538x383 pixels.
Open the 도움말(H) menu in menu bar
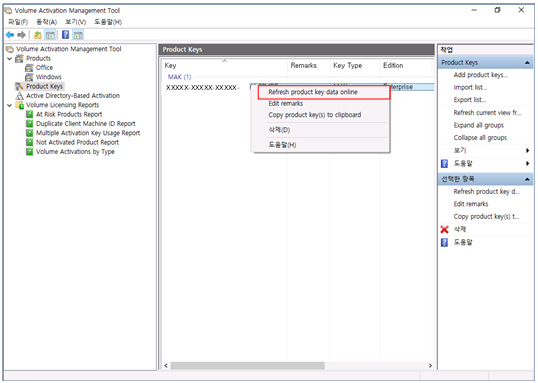[108, 22]
